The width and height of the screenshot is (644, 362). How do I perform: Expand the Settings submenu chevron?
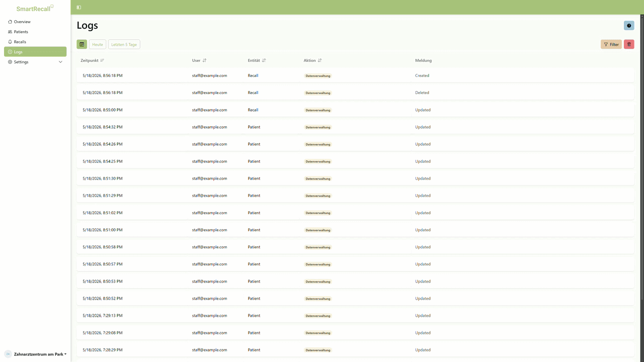60,62
